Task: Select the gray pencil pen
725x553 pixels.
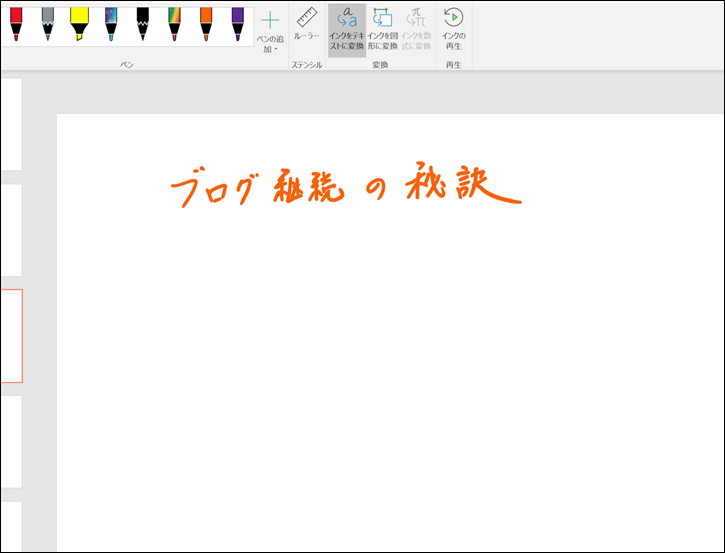Action: (48, 24)
